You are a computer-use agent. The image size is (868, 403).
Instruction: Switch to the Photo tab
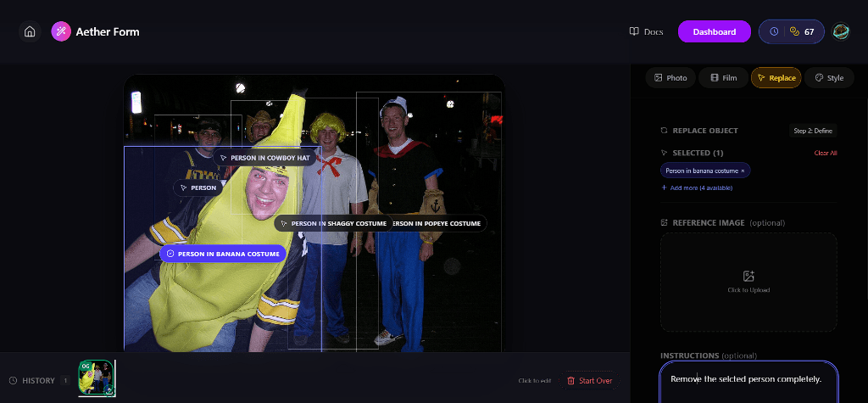coord(670,78)
